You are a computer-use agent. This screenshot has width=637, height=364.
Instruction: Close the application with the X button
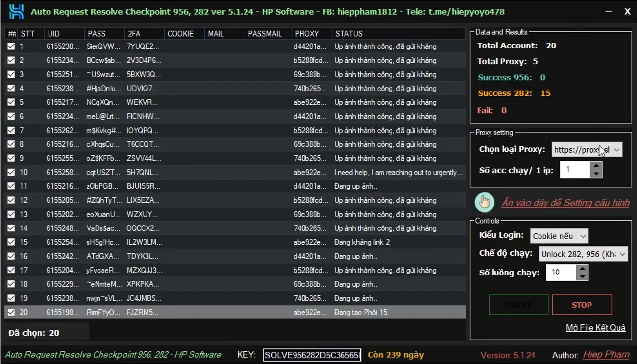click(627, 12)
